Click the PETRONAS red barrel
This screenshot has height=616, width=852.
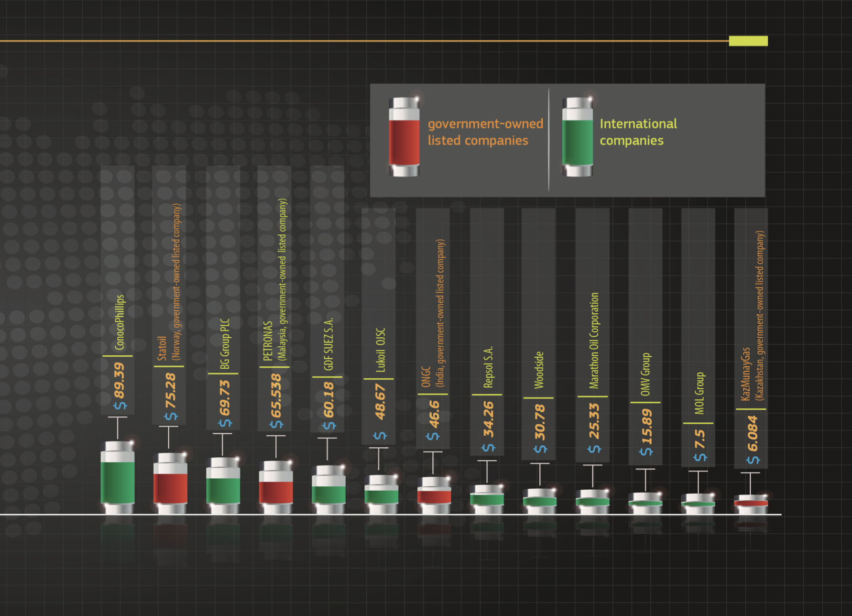tap(276, 488)
